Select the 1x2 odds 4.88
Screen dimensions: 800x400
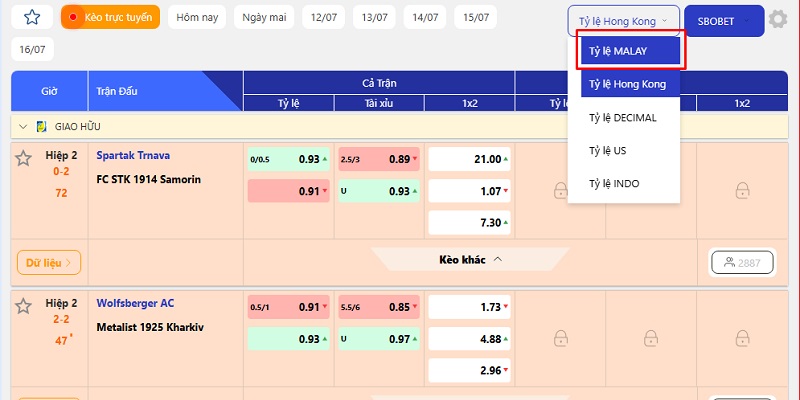point(469,339)
